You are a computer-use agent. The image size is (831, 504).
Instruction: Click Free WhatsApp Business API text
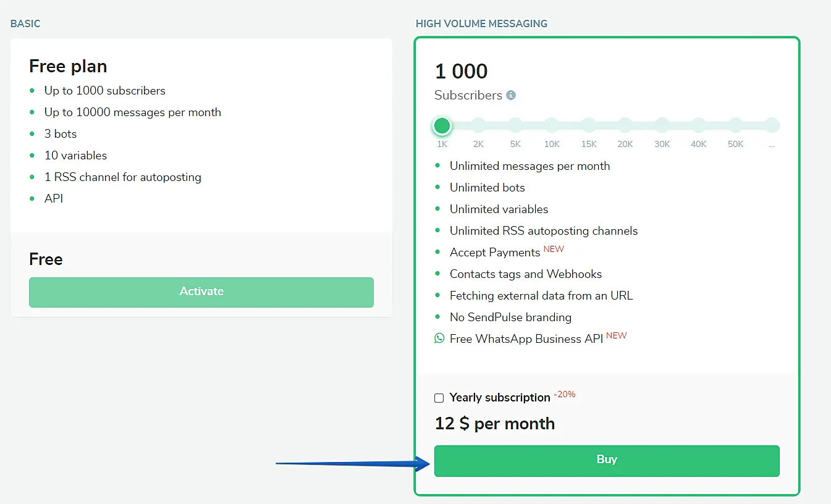pos(526,339)
